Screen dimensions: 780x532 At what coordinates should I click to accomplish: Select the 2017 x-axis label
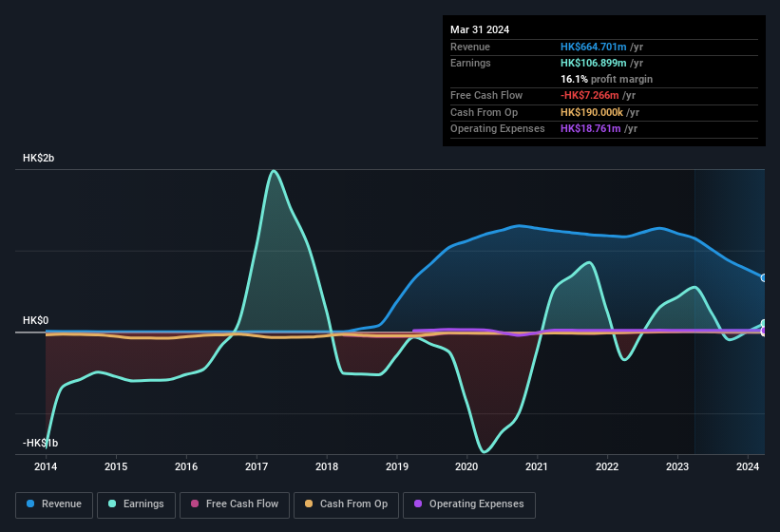click(257, 466)
